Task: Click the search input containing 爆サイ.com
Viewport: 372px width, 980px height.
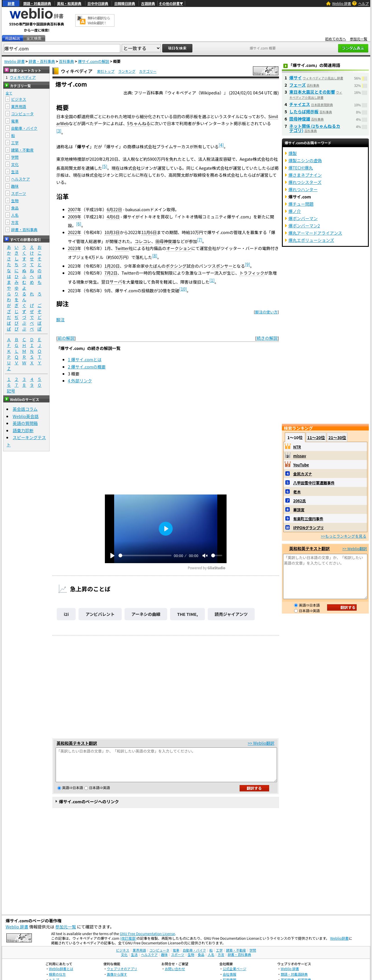Action: point(62,48)
